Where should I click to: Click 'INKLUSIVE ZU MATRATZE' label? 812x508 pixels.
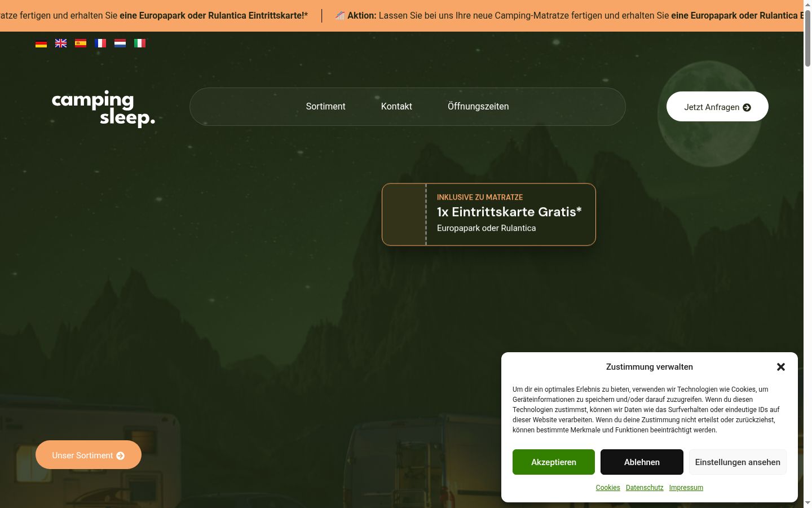[480, 198]
